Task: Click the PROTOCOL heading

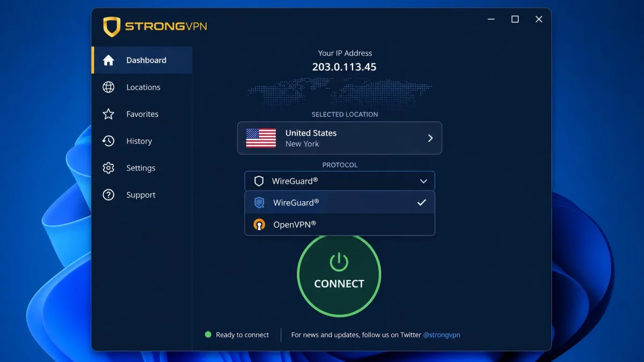Action: click(340, 165)
